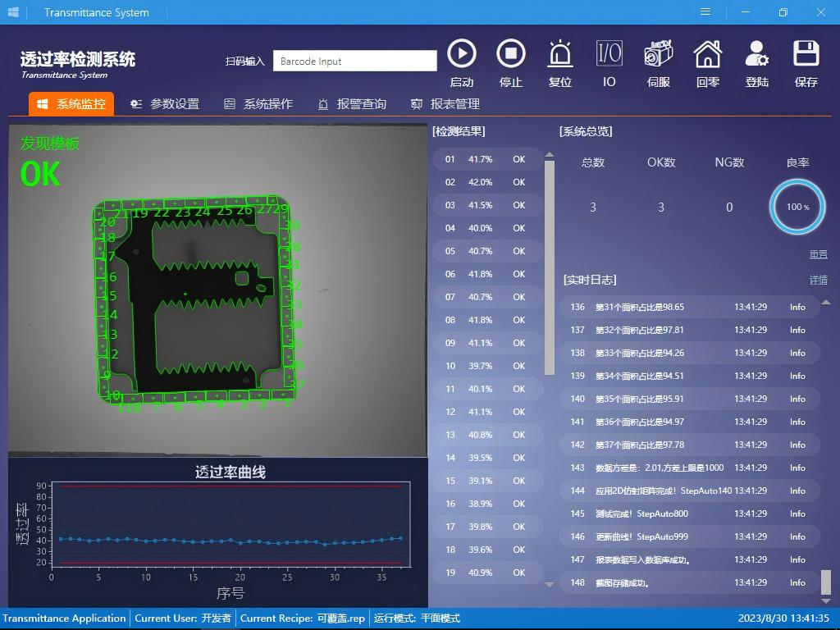Click the 重置 link under yield rate
The width and height of the screenshot is (840, 630).
click(x=818, y=255)
